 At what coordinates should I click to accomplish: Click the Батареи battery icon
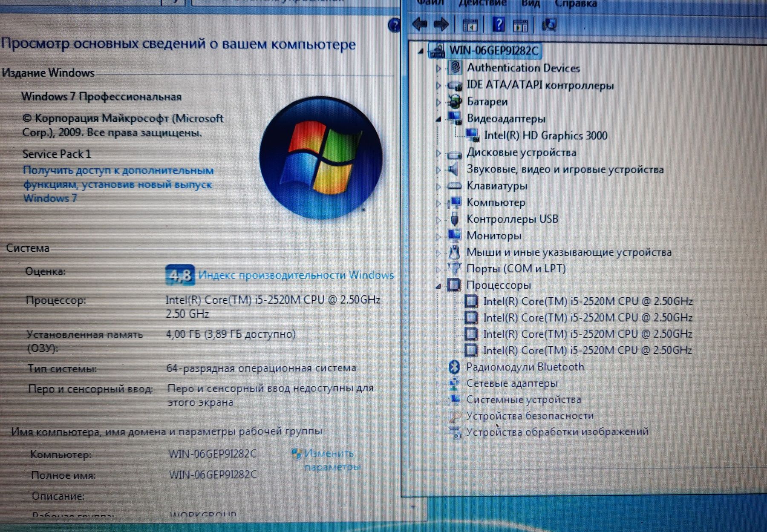click(455, 101)
